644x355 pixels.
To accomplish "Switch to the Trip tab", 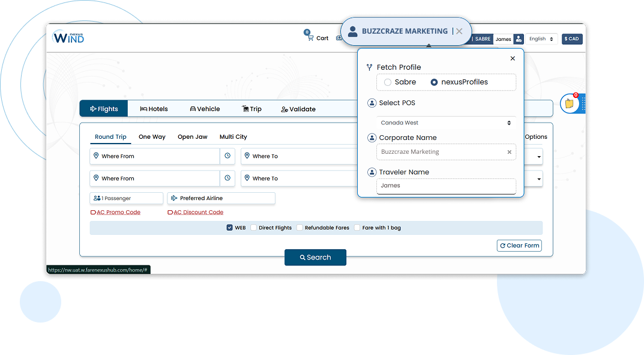I will coord(251,109).
